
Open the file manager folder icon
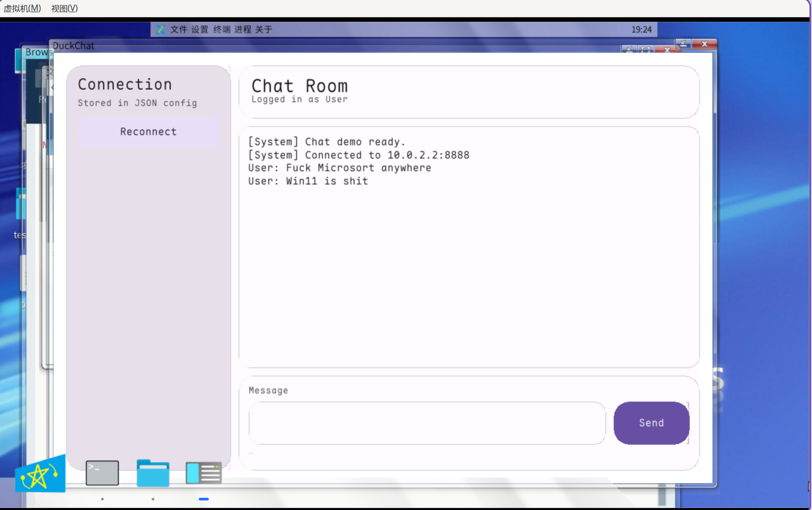[153, 473]
